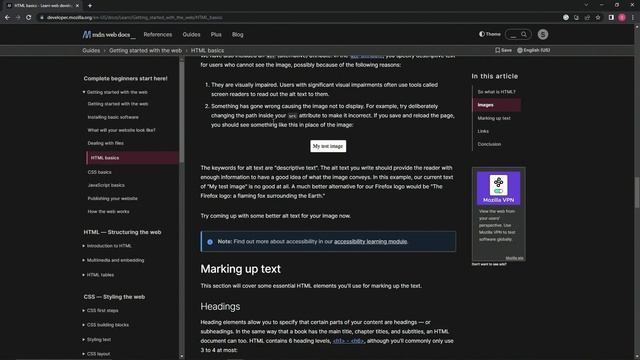
Task: Jump to Links in article contents
Action: click(483, 131)
